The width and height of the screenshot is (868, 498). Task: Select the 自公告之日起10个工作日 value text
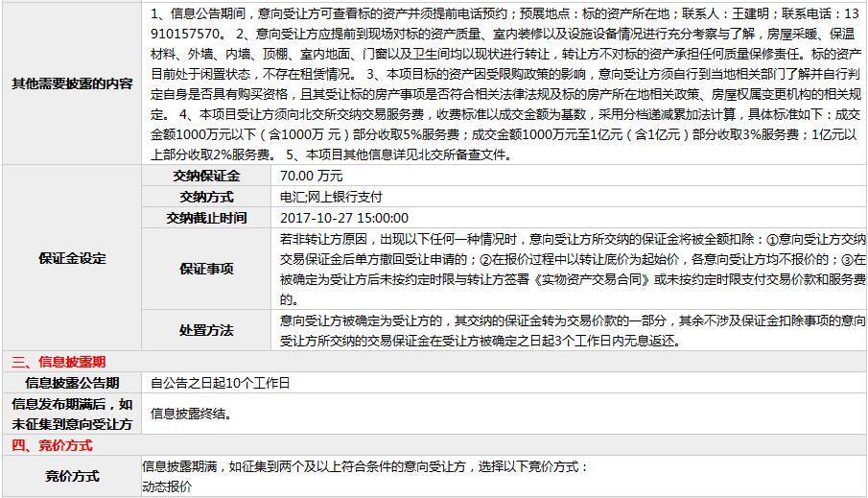point(220,383)
